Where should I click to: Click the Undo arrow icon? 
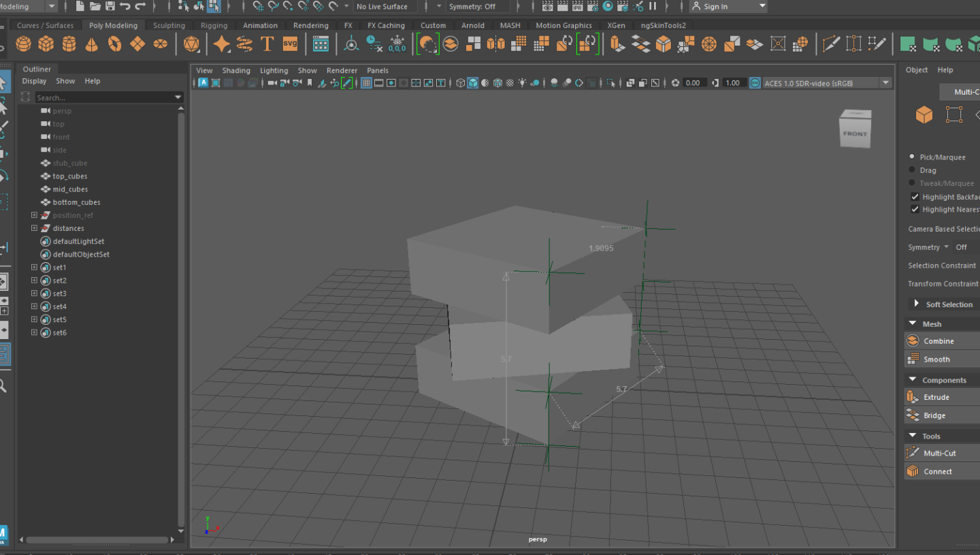[125, 6]
